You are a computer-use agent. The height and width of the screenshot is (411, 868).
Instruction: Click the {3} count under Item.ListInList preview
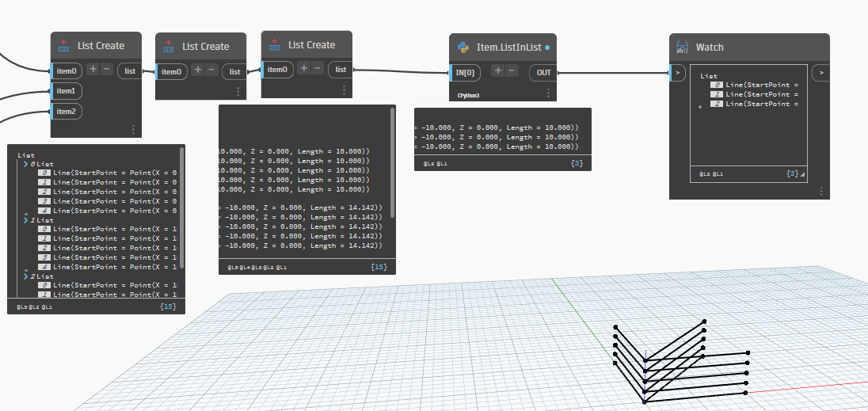click(577, 163)
